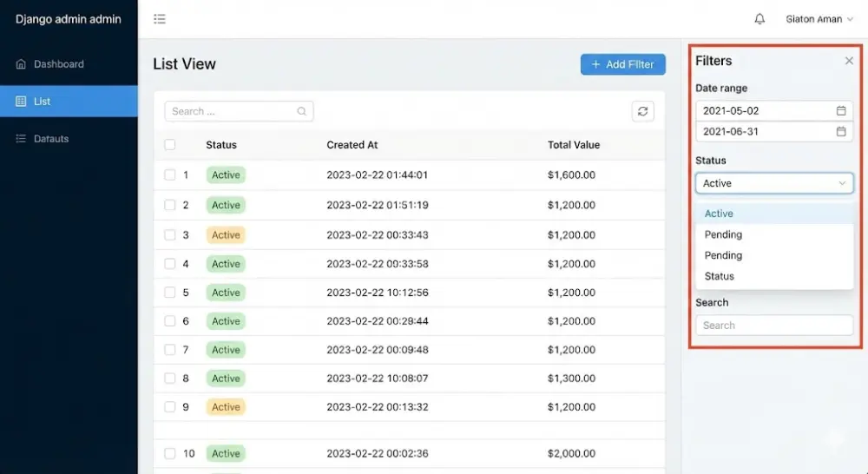Choose Status option in dropdown list
868x474 pixels.
pos(774,276)
